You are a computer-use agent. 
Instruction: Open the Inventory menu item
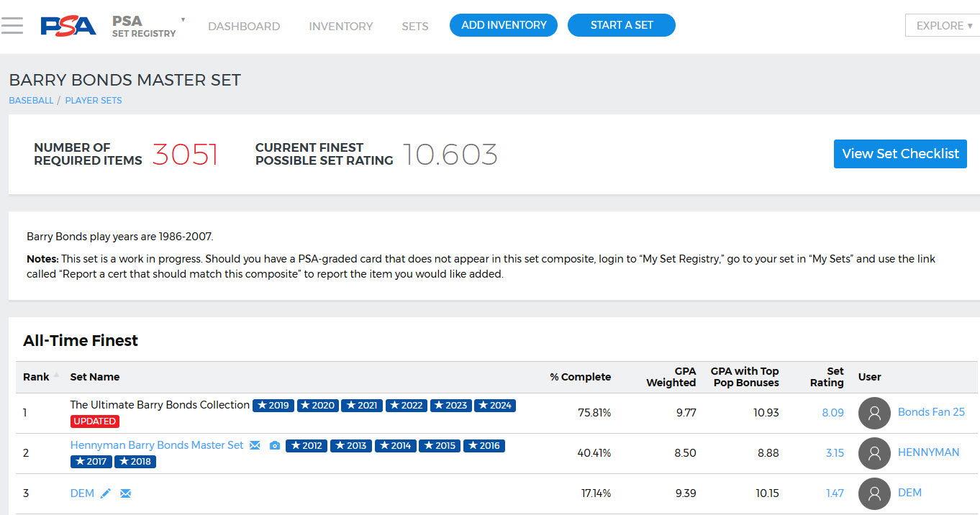click(x=341, y=26)
